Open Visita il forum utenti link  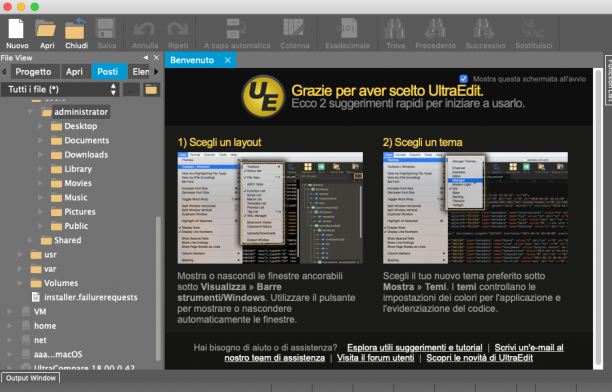(375, 358)
